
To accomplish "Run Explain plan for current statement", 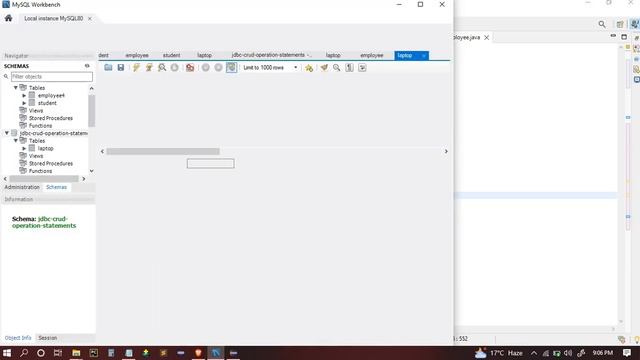I will pyautogui.click(x=162, y=68).
